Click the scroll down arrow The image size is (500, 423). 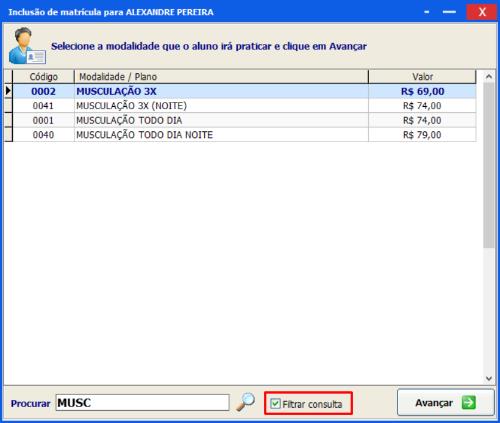489,378
